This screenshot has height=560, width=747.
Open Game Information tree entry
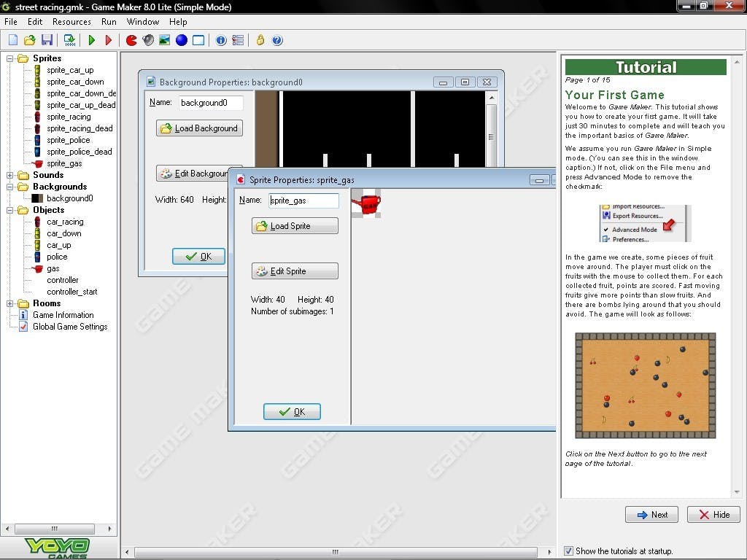[63, 315]
